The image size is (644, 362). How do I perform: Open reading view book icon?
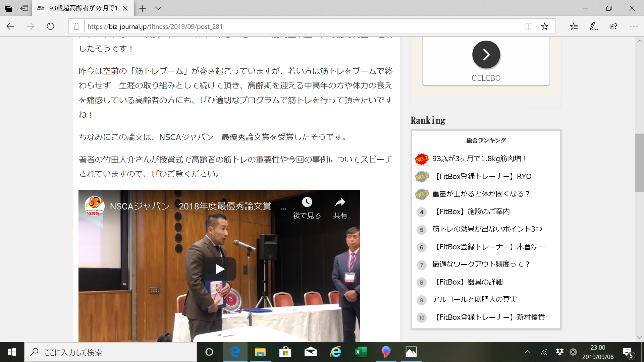click(x=528, y=26)
